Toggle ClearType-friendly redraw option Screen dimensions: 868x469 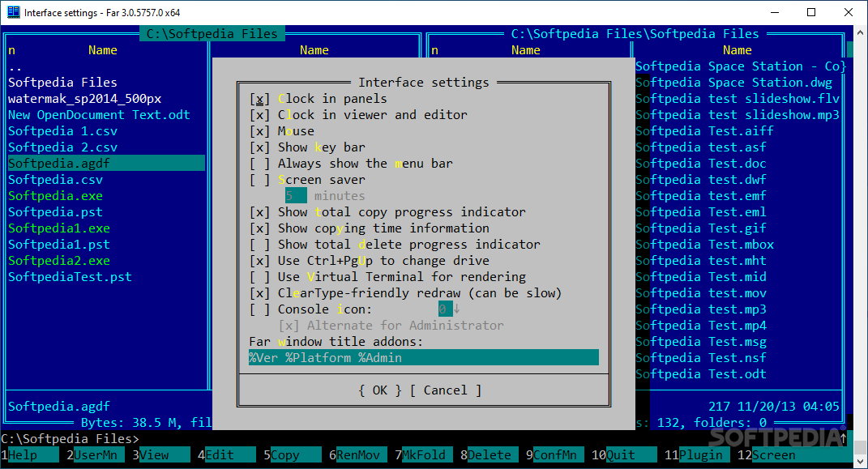[x=259, y=293]
